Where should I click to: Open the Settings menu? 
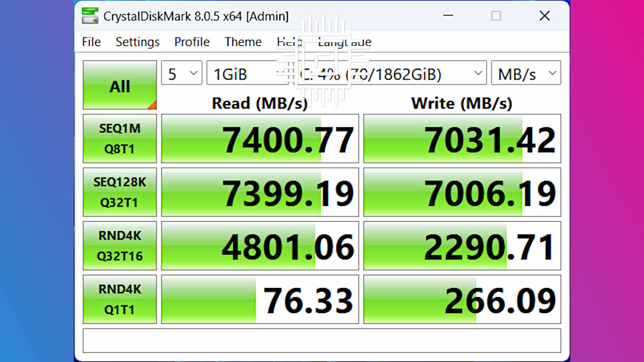coord(137,41)
